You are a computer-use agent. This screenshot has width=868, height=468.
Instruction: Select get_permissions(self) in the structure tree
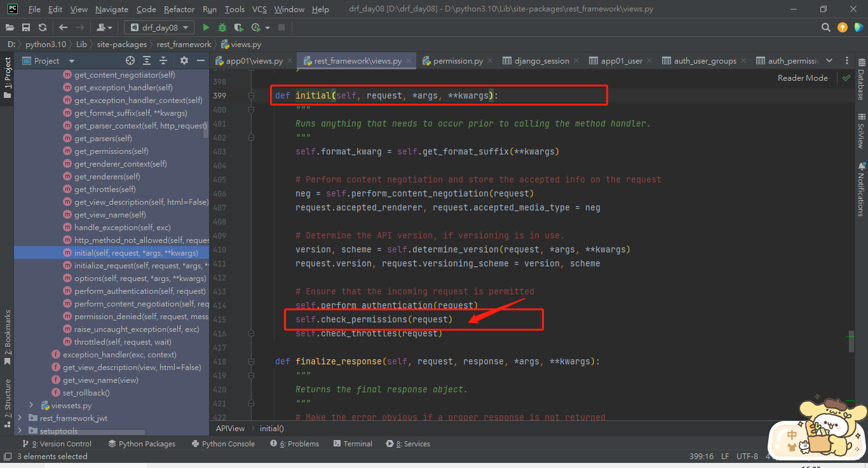111,151
